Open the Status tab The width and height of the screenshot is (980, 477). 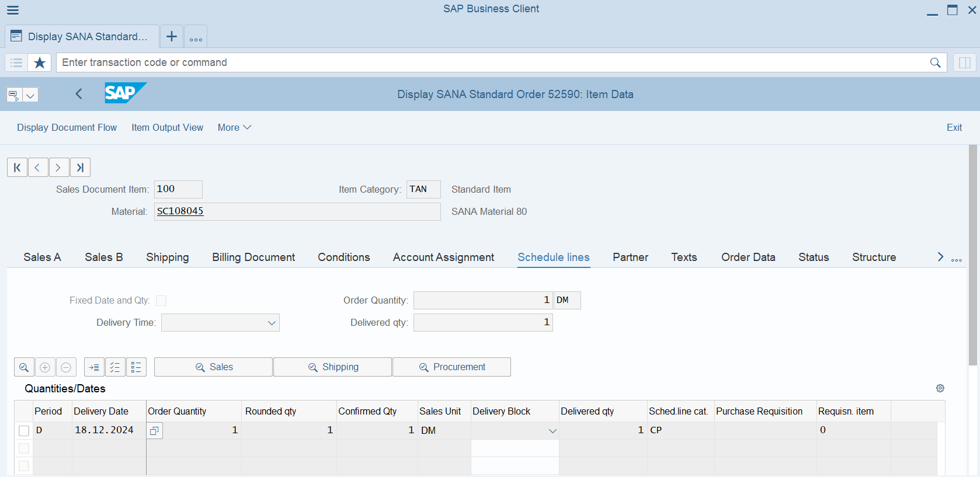814,257
